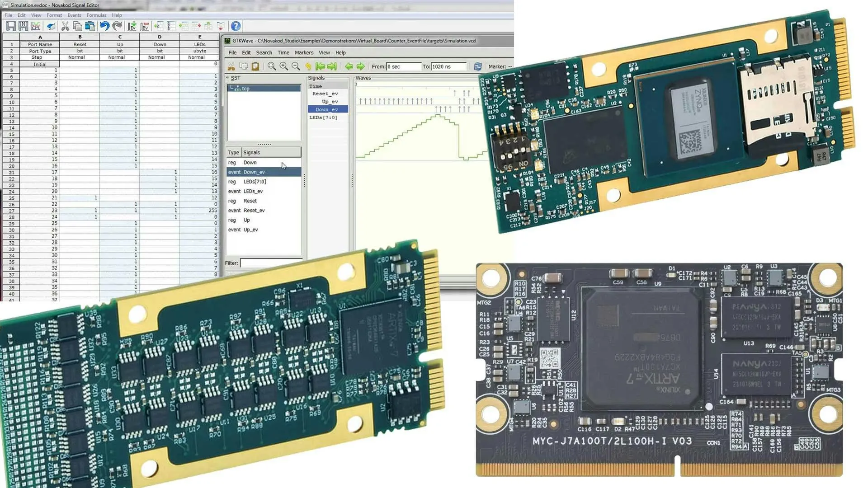
Task: Select 'Up_ev' in the Signals list
Action: [330, 102]
